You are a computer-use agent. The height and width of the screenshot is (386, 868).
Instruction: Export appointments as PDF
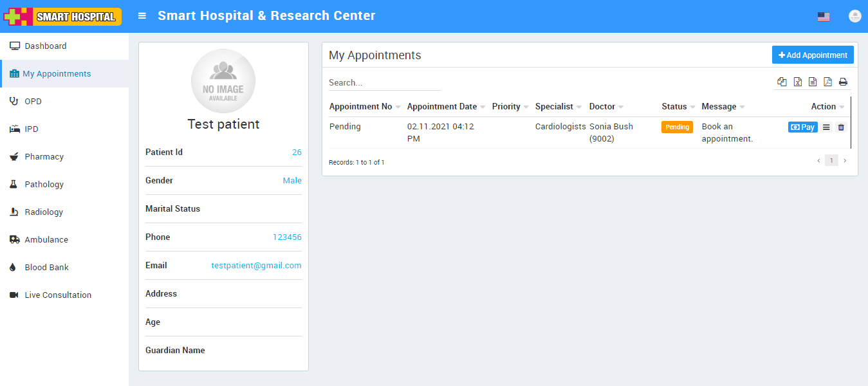tap(827, 82)
